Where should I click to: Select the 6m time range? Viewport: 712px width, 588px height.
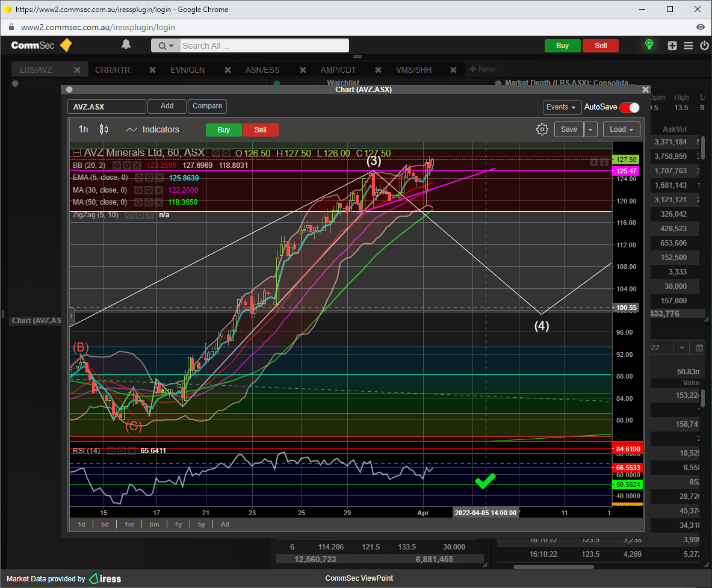click(x=154, y=524)
